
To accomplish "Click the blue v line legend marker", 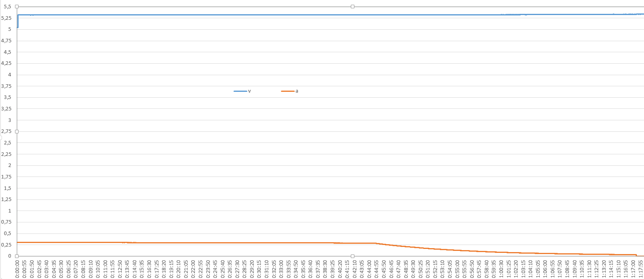I will click(x=240, y=91).
